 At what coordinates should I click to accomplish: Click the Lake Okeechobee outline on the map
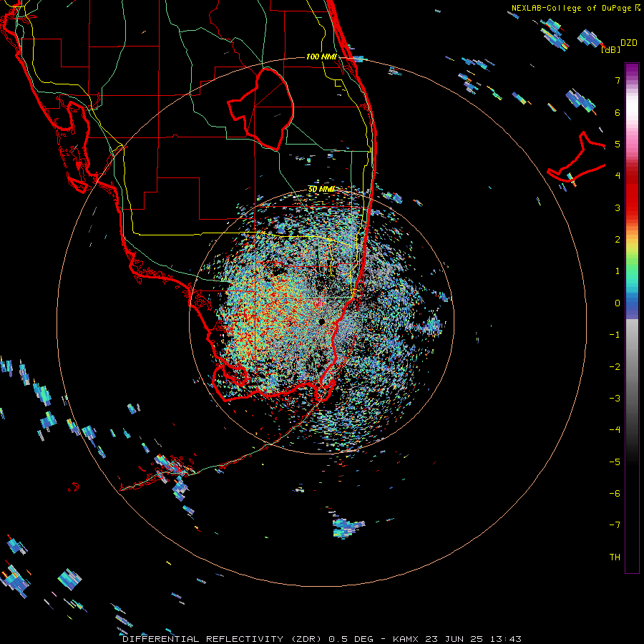(x=260, y=109)
